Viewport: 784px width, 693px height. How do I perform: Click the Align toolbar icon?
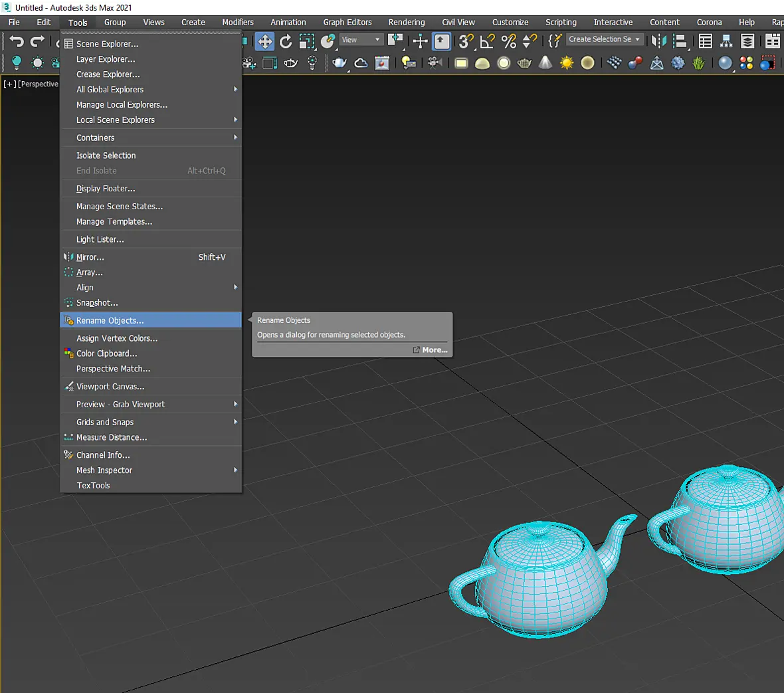pos(680,41)
